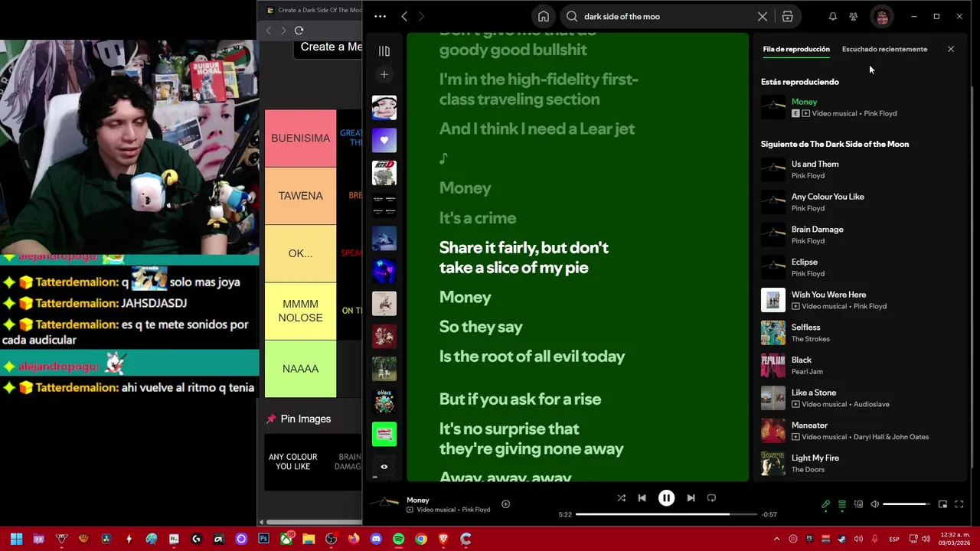Select the TAWENA tier label
The width and height of the screenshot is (980, 551).
coord(300,196)
